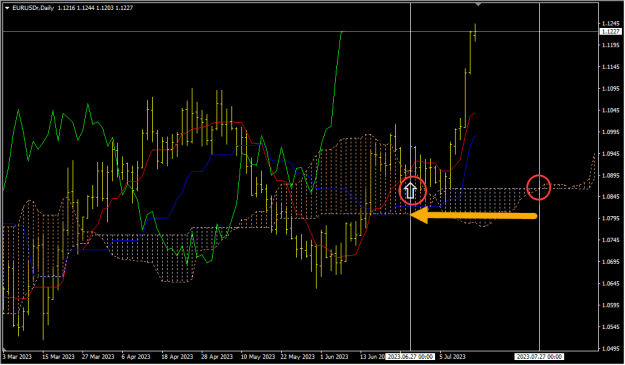The width and height of the screenshot is (625, 365).
Task: Click the chart shift triangle marker at top
Action: [478, 4]
